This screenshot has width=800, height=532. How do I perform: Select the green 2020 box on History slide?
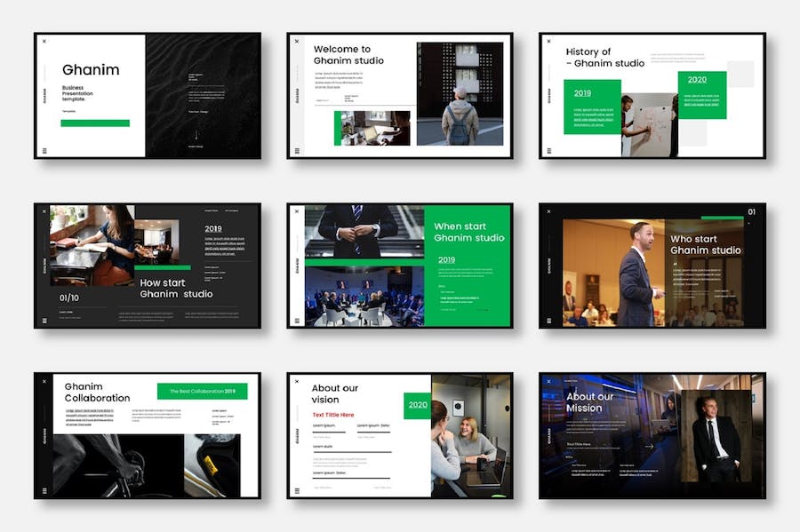click(x=701, y=94)
